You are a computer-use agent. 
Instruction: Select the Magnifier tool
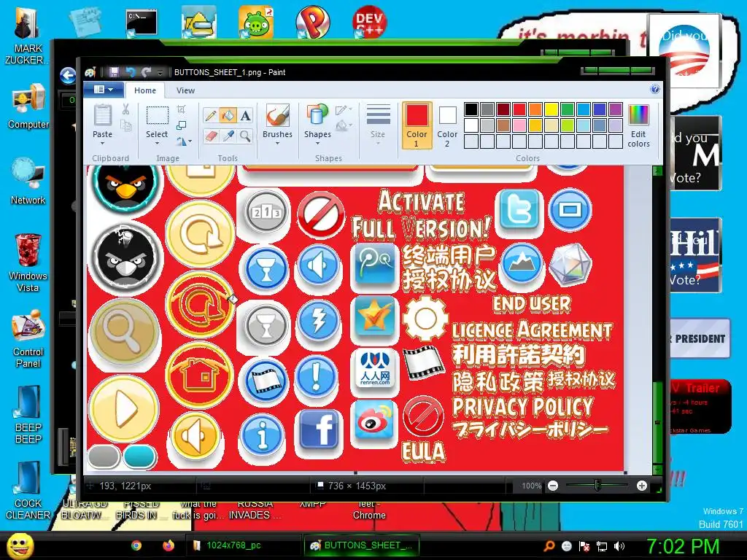245,136
